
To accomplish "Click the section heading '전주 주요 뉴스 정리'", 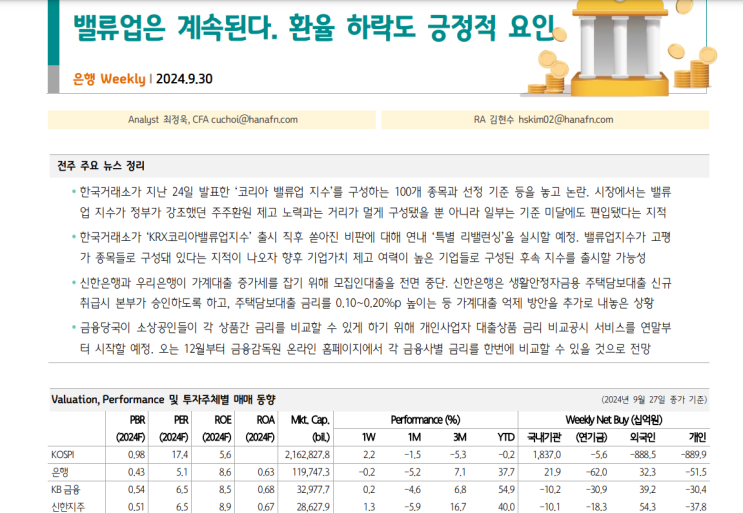I will click(x=101, y=166).
